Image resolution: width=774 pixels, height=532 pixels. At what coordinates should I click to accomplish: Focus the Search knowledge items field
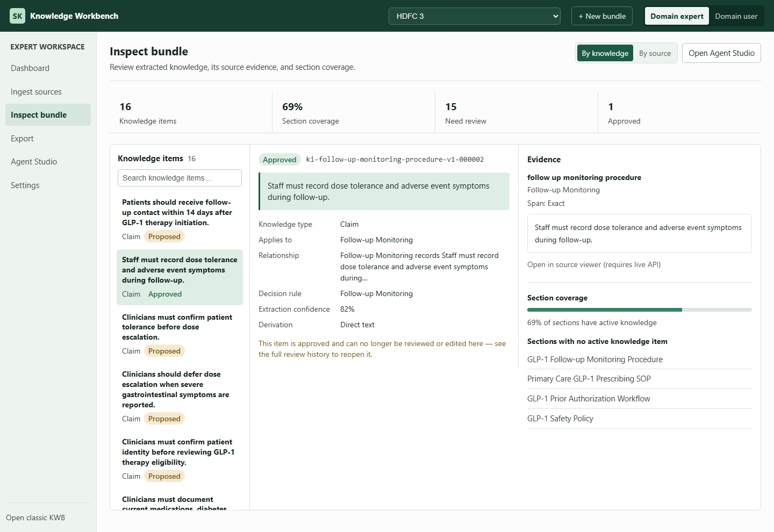(x=180, y=178)
